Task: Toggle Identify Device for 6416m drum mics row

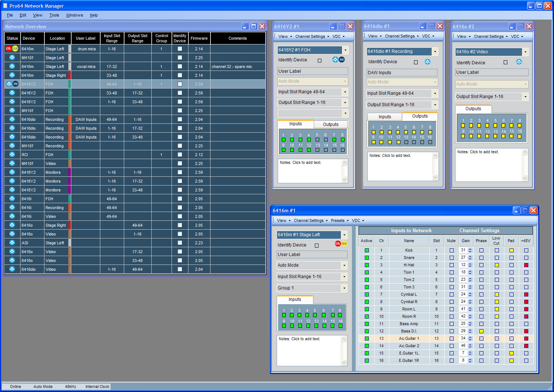Action: point(180,48)
